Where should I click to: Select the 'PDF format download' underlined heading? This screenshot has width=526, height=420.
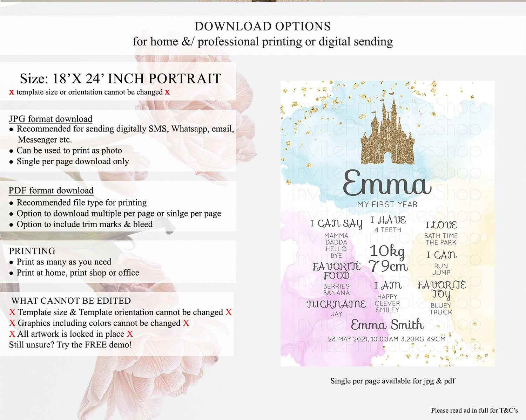coord(51,191)
